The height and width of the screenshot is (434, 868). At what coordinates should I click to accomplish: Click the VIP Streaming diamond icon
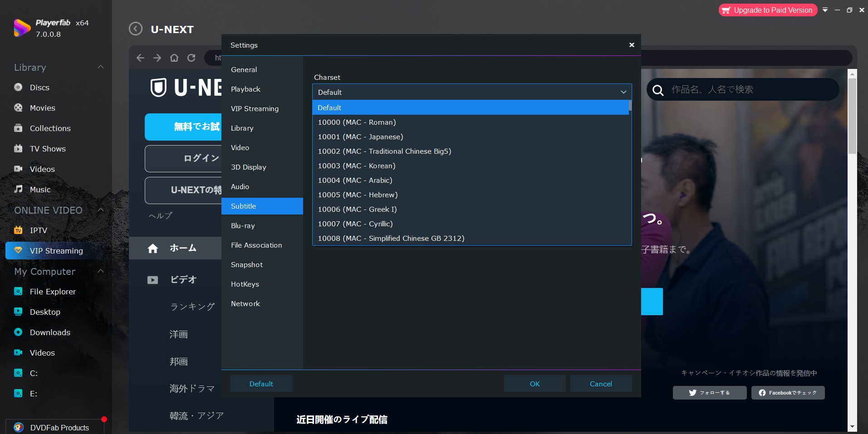coord(18,250)
